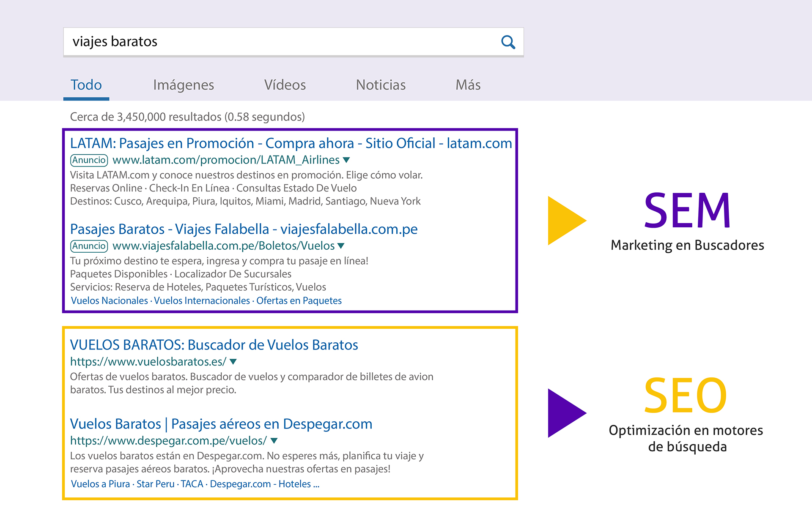The height and width of the screenshot is (524, 812).
Task: Click the https://www.despegar.com.pe/vuelos/ URL
Action: tap(168, 441)
